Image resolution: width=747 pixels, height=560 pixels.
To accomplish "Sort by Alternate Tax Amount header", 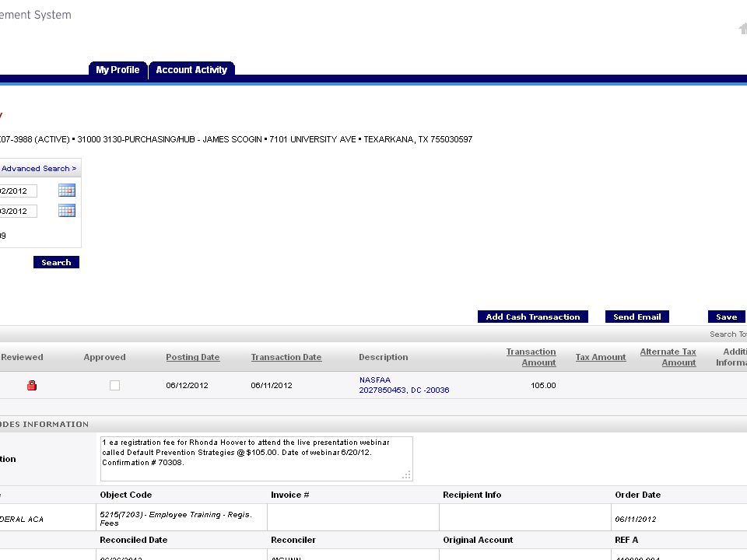I will tap(668, 357).
